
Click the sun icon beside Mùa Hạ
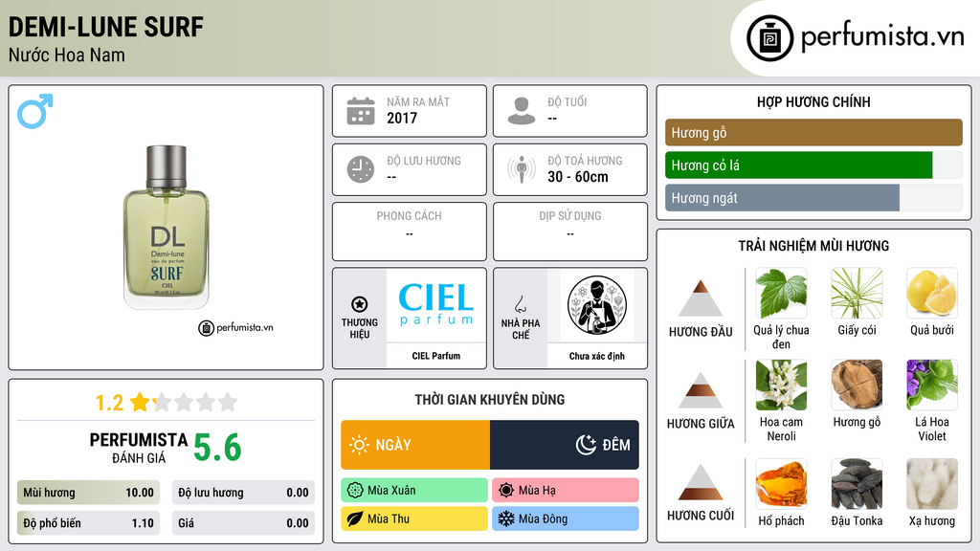tap(506, 491)
